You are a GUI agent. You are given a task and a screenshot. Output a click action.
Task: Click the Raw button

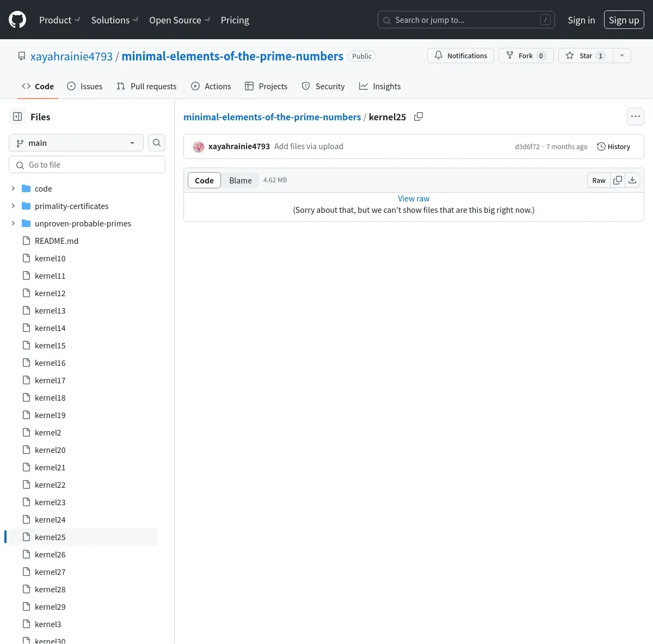coord(599,180)
